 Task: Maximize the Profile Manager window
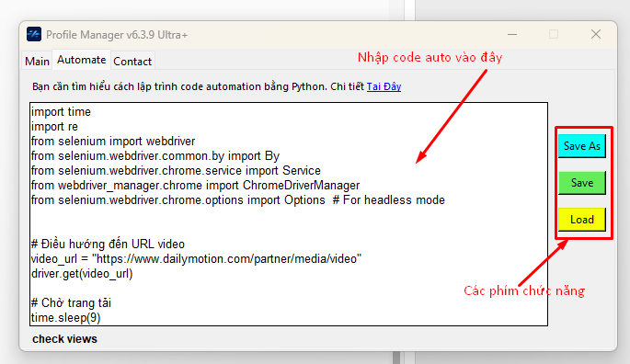554,35
